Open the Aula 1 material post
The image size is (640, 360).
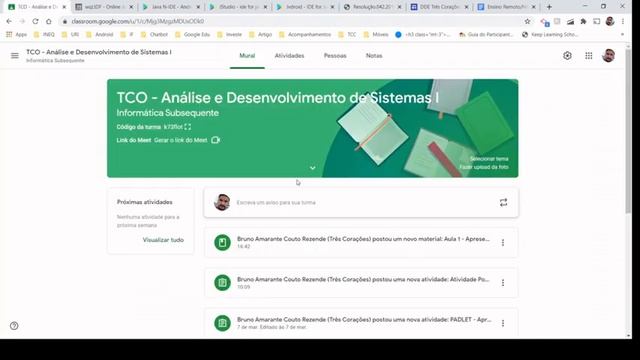coord(361,242)
